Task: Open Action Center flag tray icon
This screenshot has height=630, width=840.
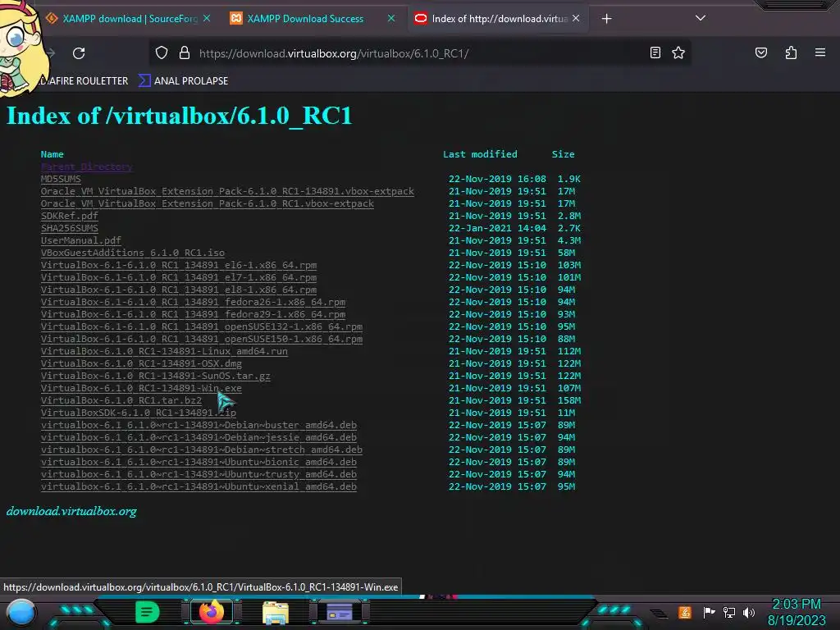Action: [x=709, y=612]
